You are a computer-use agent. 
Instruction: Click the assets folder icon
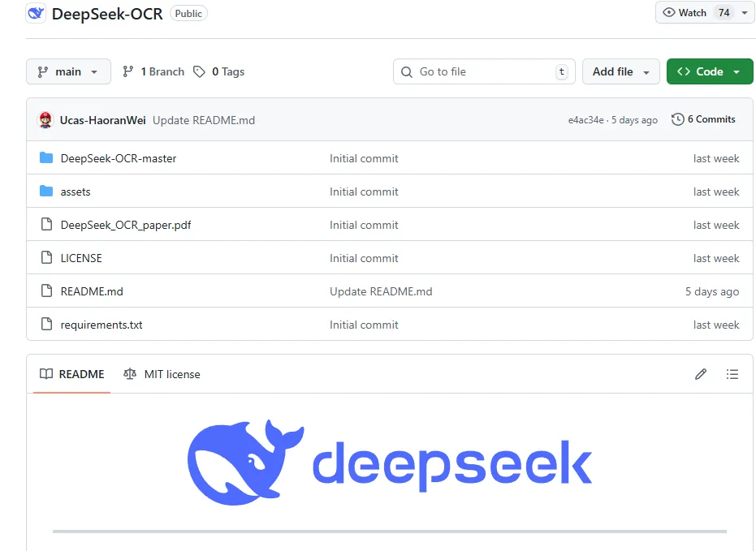point(46,192)
